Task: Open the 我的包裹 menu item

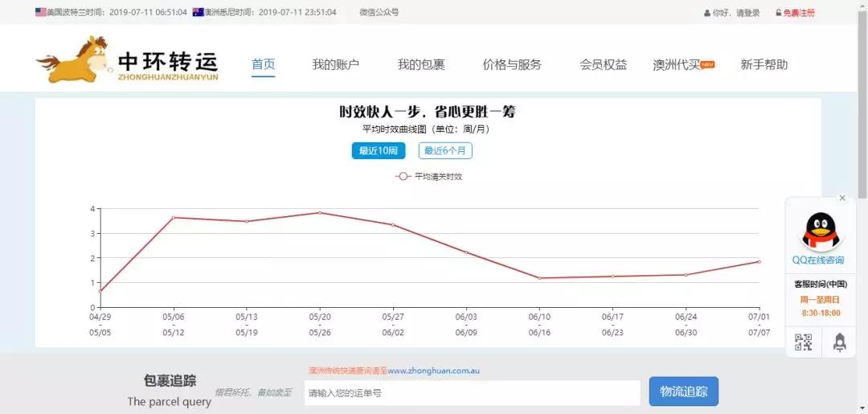Action: (420, 64)
